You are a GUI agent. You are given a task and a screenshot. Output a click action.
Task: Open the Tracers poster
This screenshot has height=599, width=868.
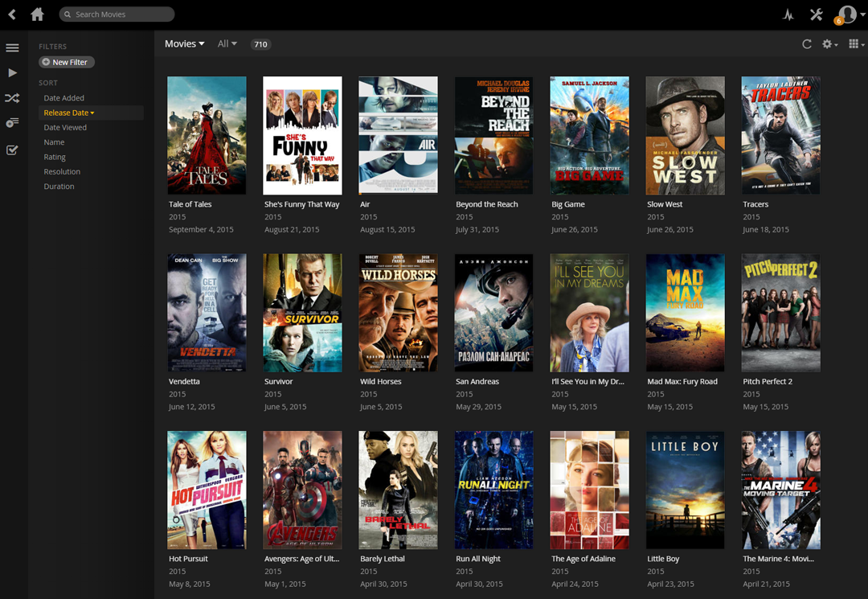coord(781,136)
